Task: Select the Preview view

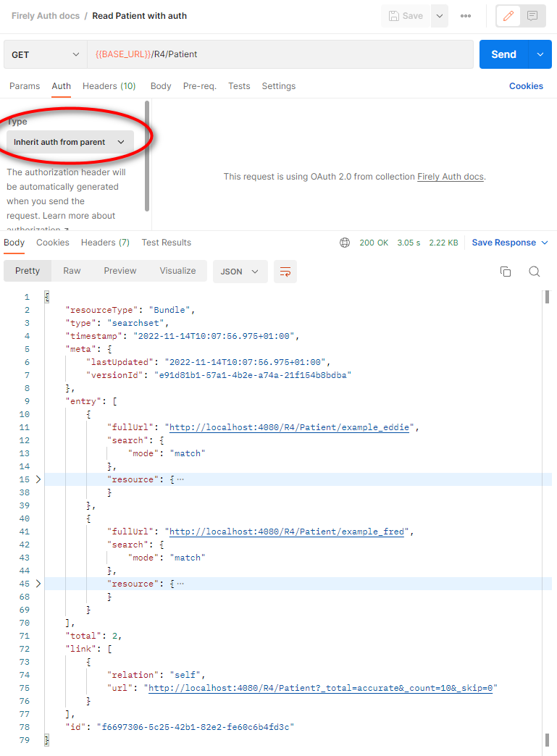Action: point(120,271)
